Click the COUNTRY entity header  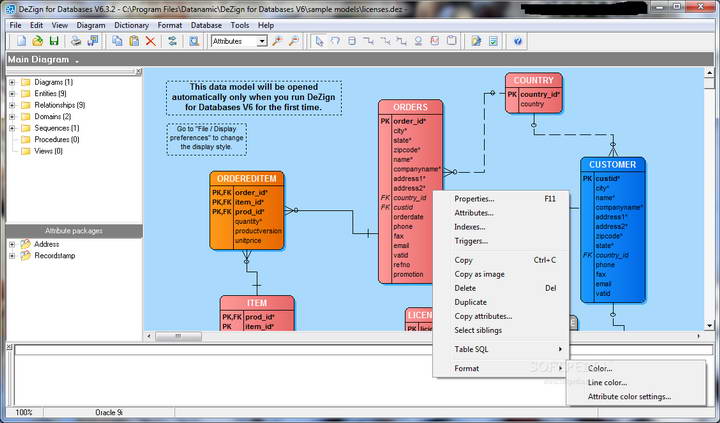coord(533,80)
